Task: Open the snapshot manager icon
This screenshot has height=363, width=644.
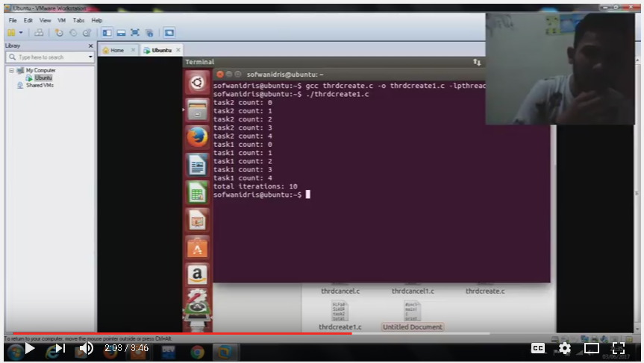Action: 87,33
